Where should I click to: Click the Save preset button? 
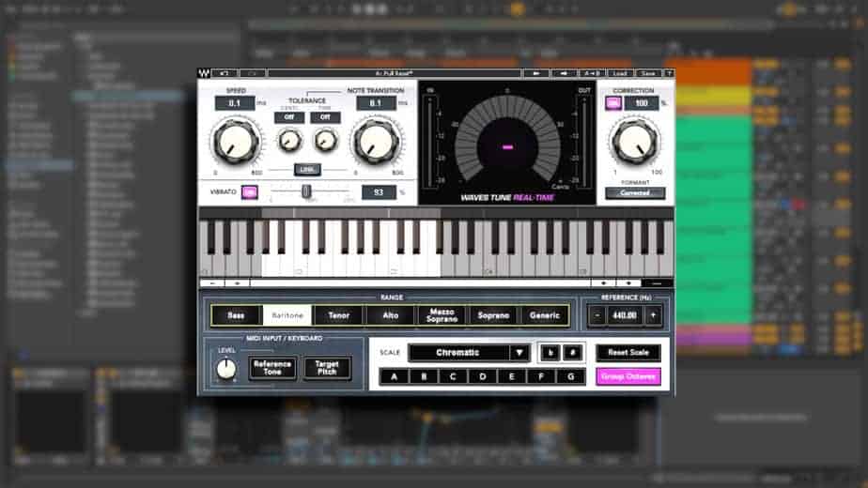pyautogui.click(x=648, y=73)
